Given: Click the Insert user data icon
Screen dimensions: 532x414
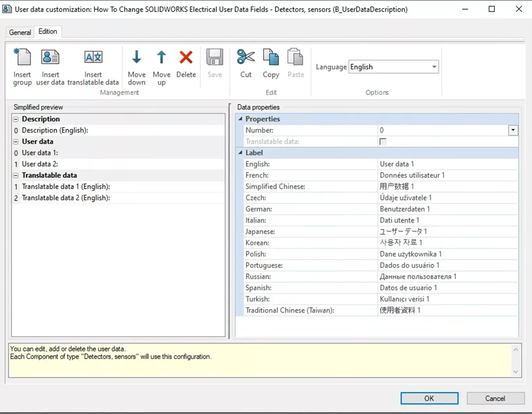Looking at the screenshot, I should click(50, 57).
